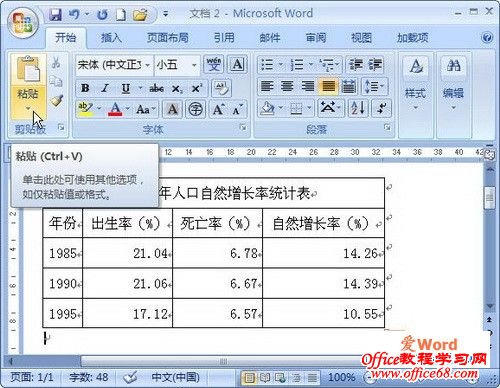Image resolution: width=500 pixels, height=388 pixels.
Task: Expand Paste options arrow under 粘贴
Action: click(x=28, y=108)
